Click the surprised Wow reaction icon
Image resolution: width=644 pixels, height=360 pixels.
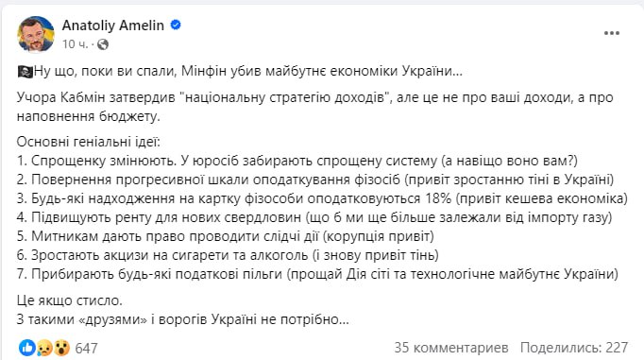click(61, 349)
